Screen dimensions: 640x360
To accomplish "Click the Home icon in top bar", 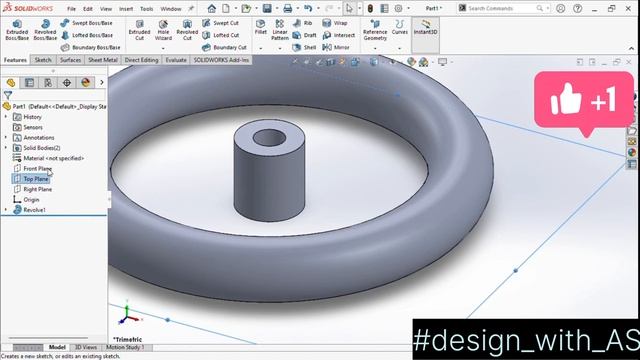I will point(211,8).
